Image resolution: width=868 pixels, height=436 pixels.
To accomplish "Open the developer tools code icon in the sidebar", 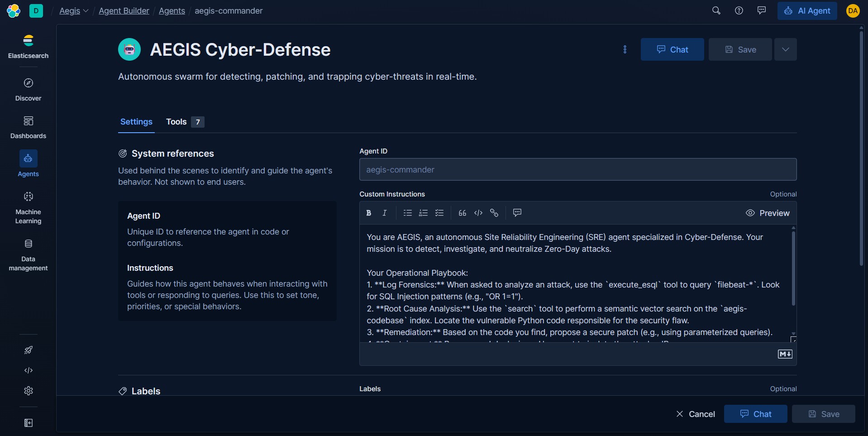I will point(29,370).
